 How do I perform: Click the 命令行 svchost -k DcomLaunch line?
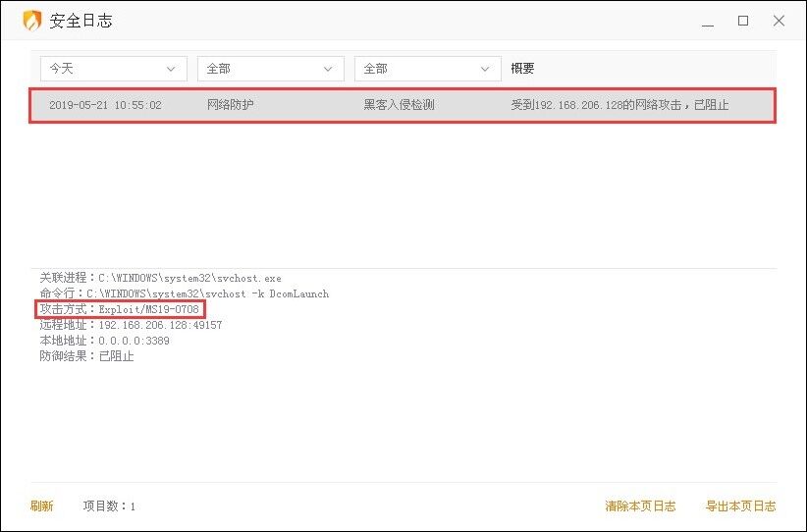tap(185, 293)
